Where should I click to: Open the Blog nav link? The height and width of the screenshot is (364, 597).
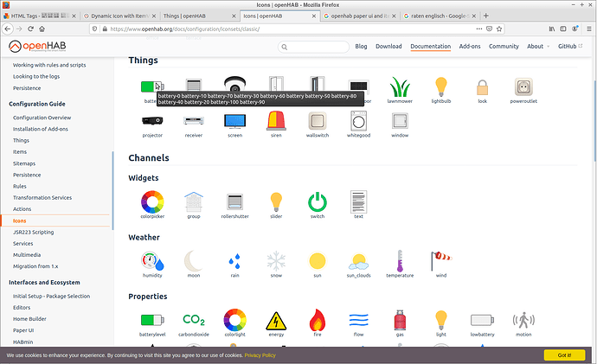361,46
